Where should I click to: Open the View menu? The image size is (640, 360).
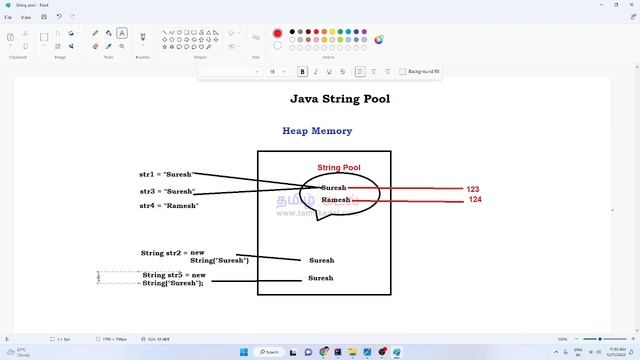[26, 17]
